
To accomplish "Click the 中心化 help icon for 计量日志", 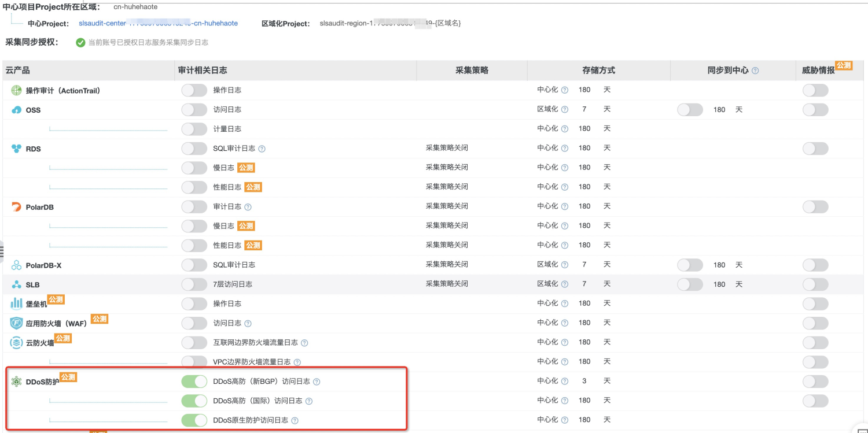I will point(564,128).
